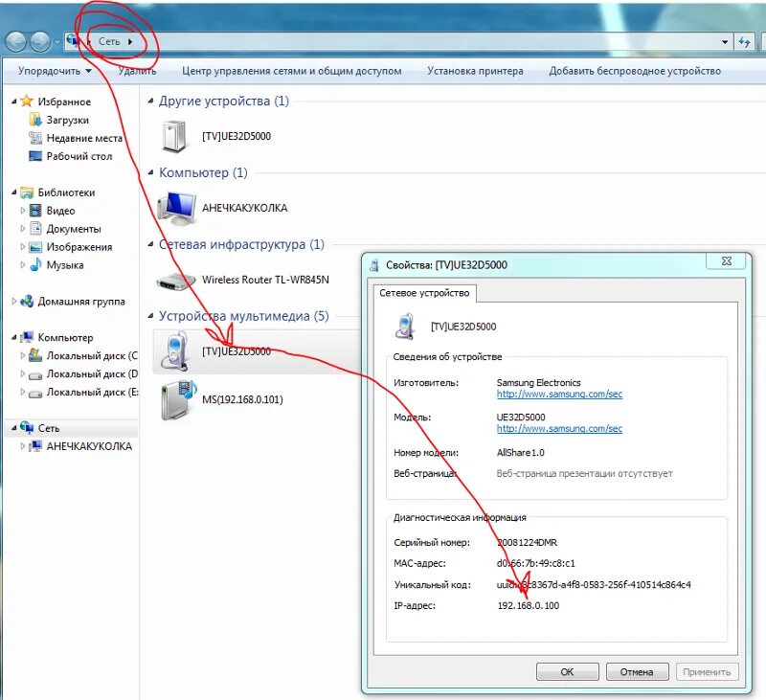Open the address bar history dropdown arrow
The width and height of the screenshot is (766, 700).
(725, 42)
